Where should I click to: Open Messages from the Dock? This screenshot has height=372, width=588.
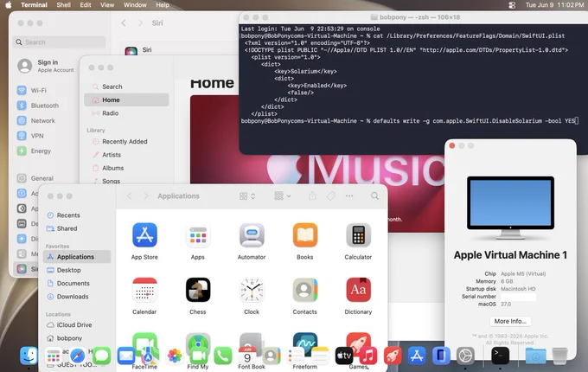pos(102,356)
